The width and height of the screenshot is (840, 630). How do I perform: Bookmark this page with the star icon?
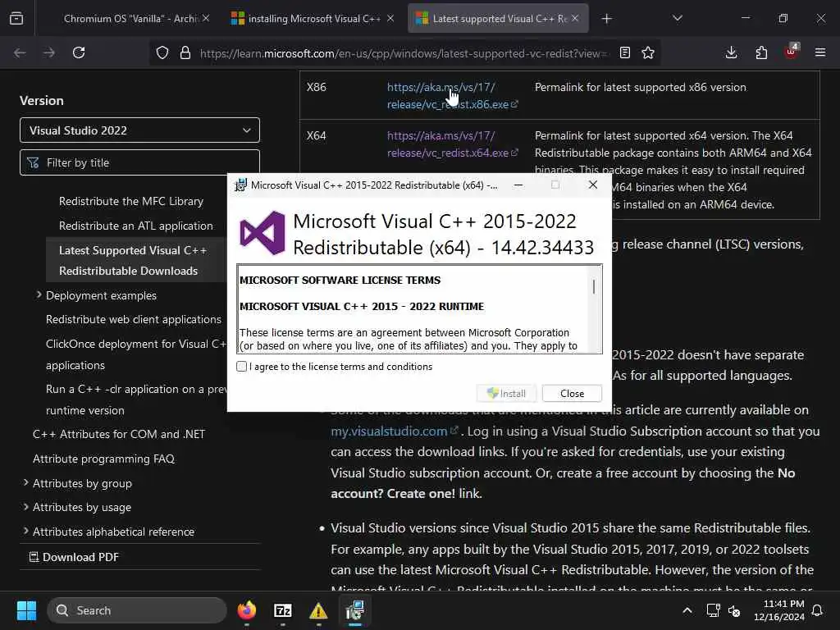(648, 52)
